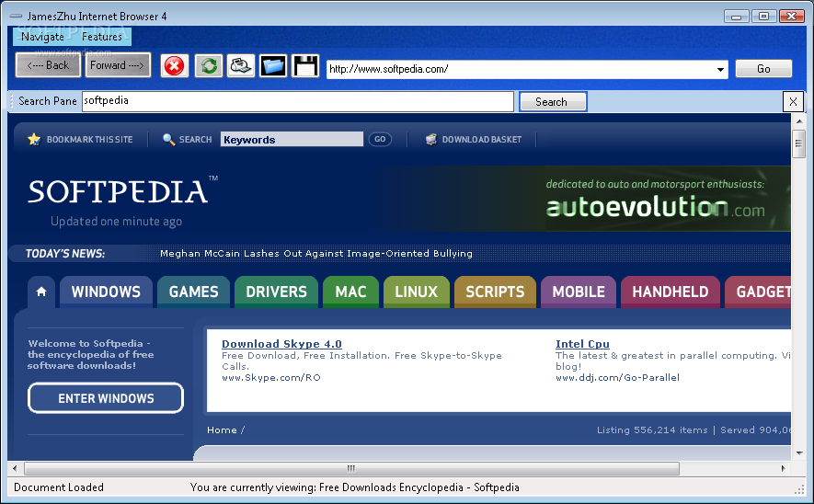Screen dimensions: 814x504
Task: Click the DOWNLOAD BASKET text link
Action: click(482, 139)
